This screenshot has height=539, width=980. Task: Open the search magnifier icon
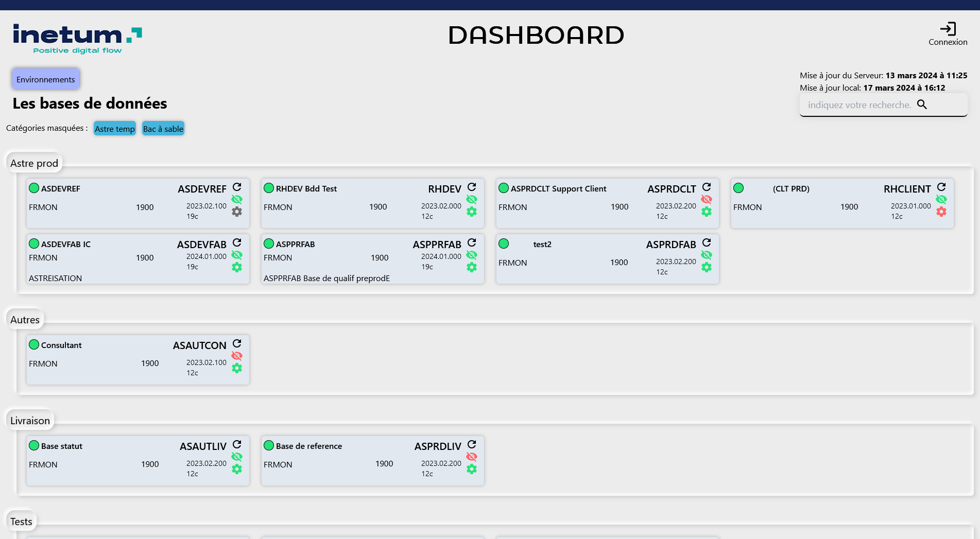[x=922, y=105]
